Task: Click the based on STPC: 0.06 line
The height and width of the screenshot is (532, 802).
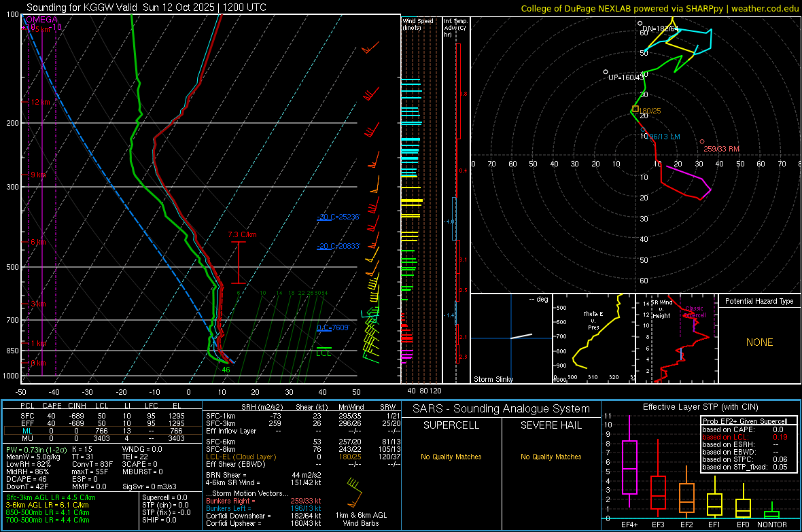Action: tap(745, 459)
